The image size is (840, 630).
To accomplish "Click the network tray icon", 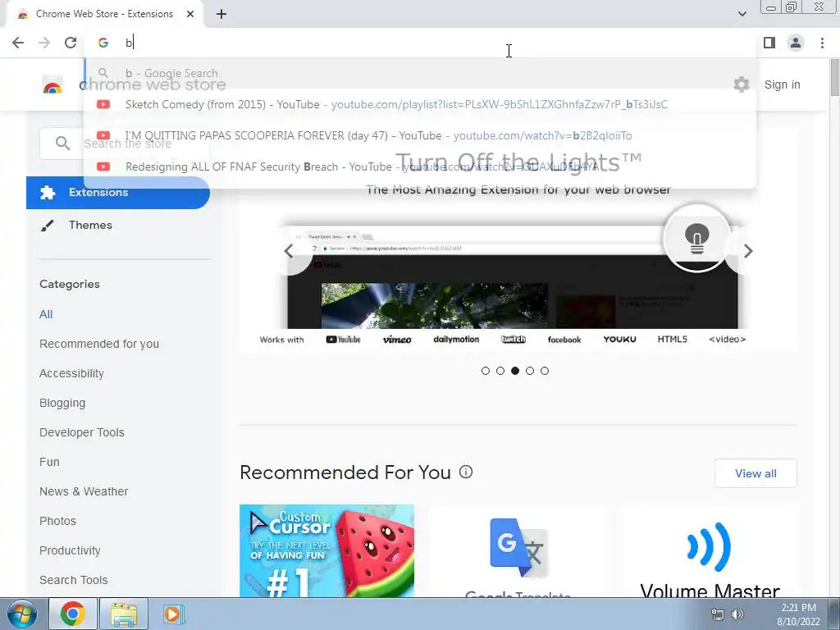I will (717, 614).
